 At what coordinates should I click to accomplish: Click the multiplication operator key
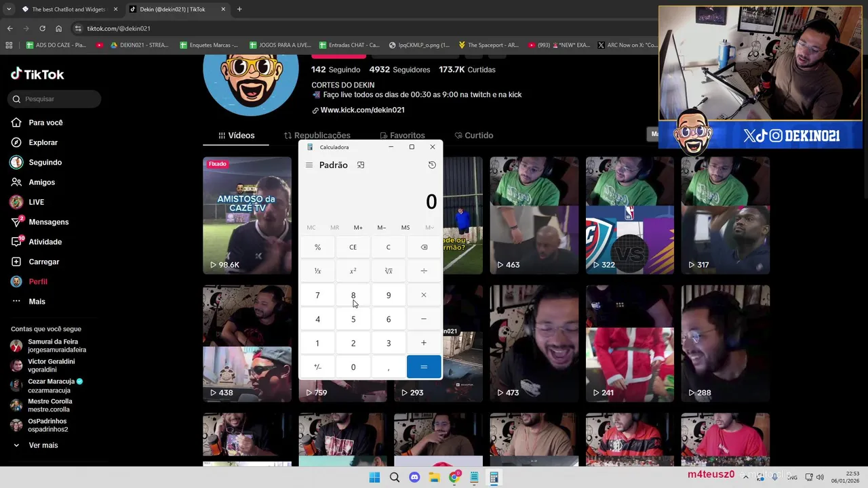coord(424,295)
